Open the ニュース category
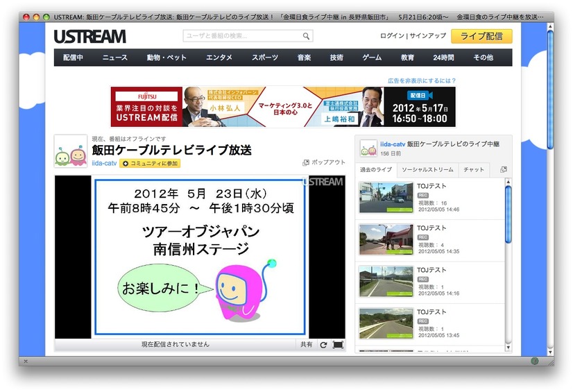Screen dimensions: 573x392 click(114, 58)
